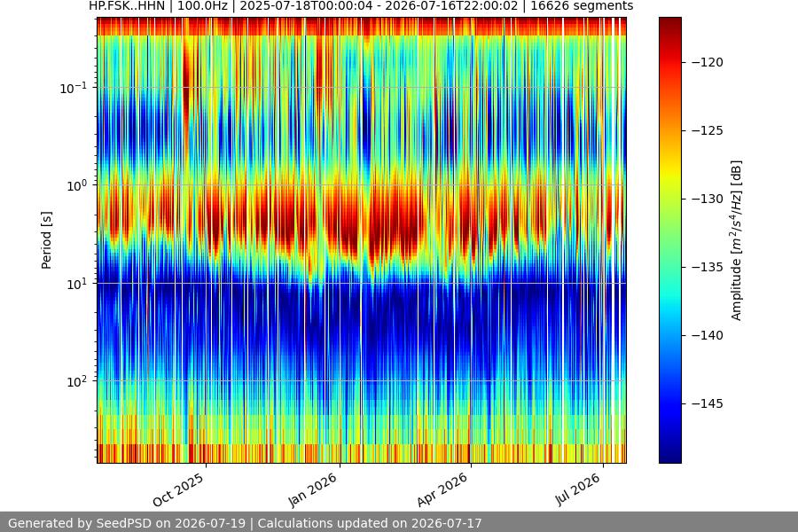798x532 pixels.
Task: Click the 'Oct 2025' x-axis label
Action: tap(178, 489)
